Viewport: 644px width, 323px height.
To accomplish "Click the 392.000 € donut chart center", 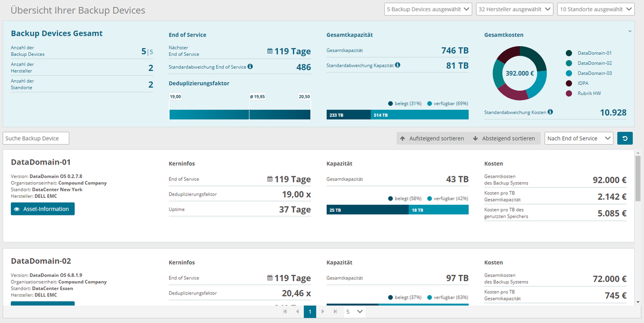I will coord(520,73).
